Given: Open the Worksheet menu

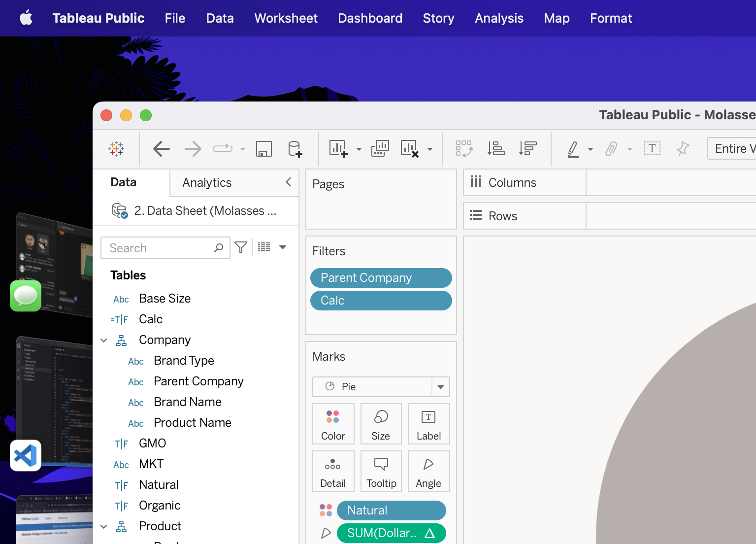Looking at the screenshot, I should [286, 18].
